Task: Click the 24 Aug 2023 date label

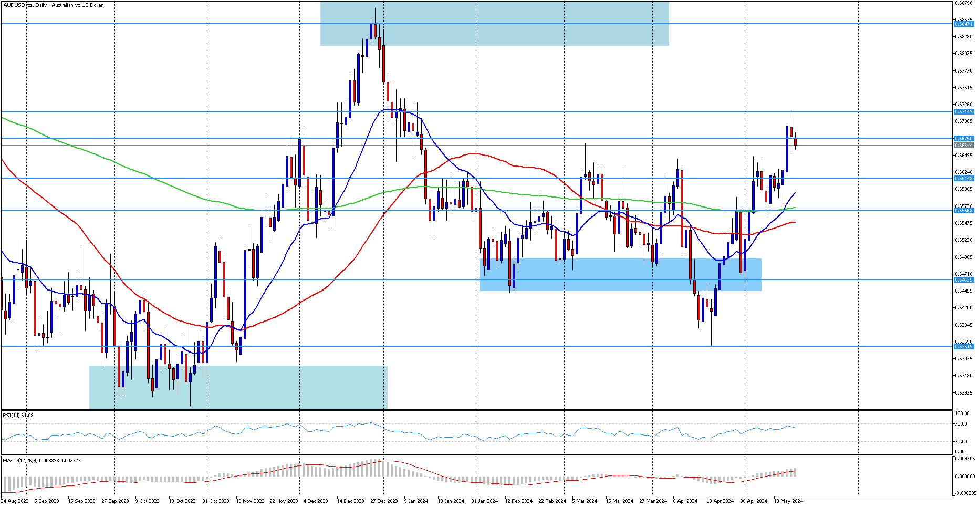Action: (15, 501)
